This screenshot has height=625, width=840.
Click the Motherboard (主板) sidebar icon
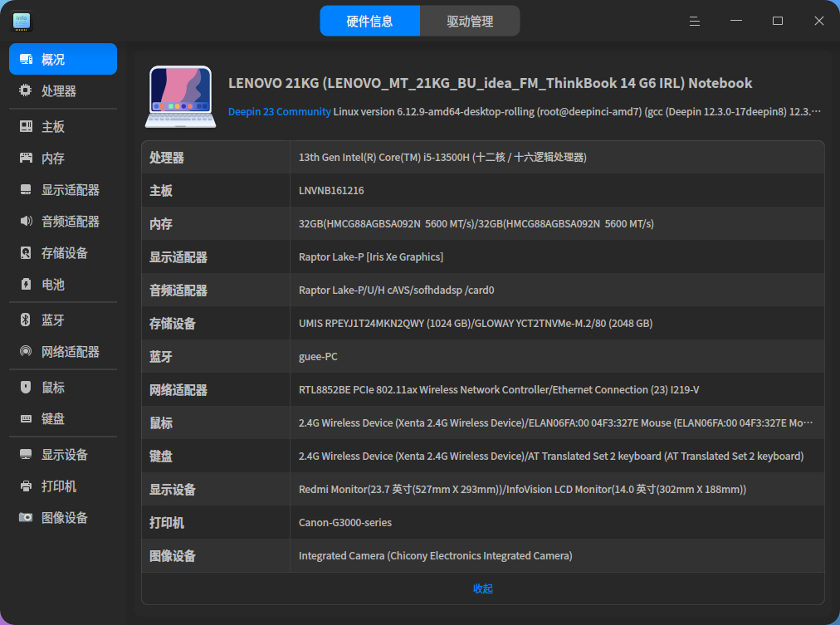(x=26, y=126)
